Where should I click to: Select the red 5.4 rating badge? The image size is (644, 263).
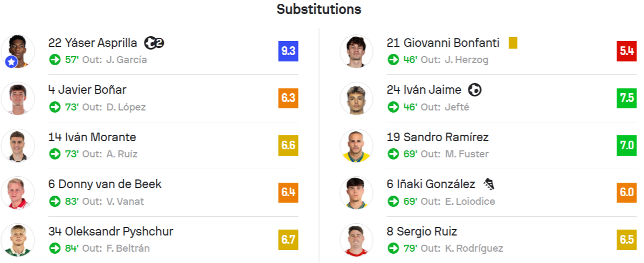627,51
